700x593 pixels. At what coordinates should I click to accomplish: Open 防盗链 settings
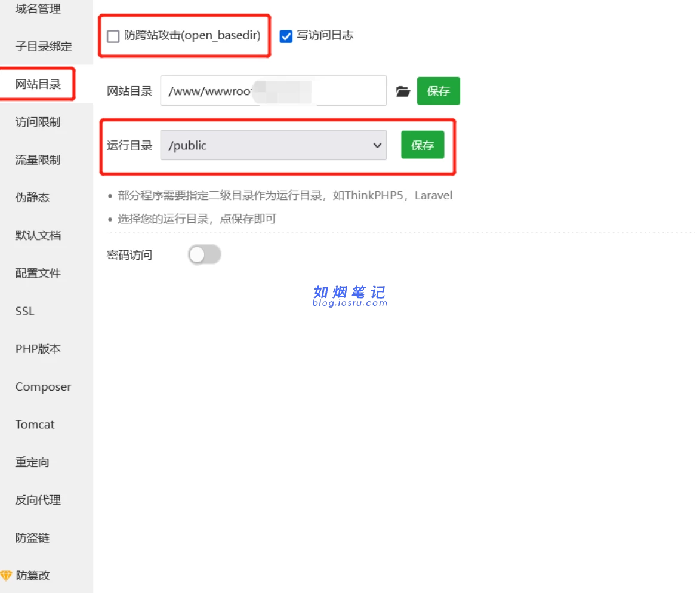coord(32,537)
